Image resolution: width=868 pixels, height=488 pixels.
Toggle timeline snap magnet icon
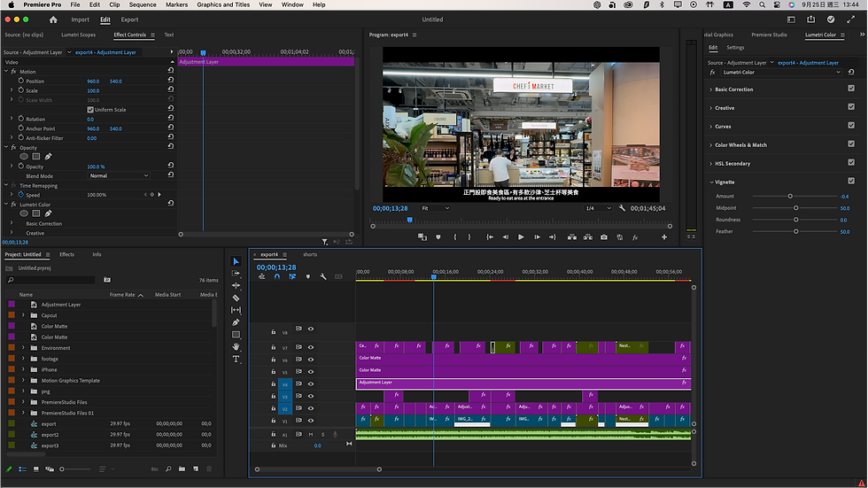[x=276, y=276]
